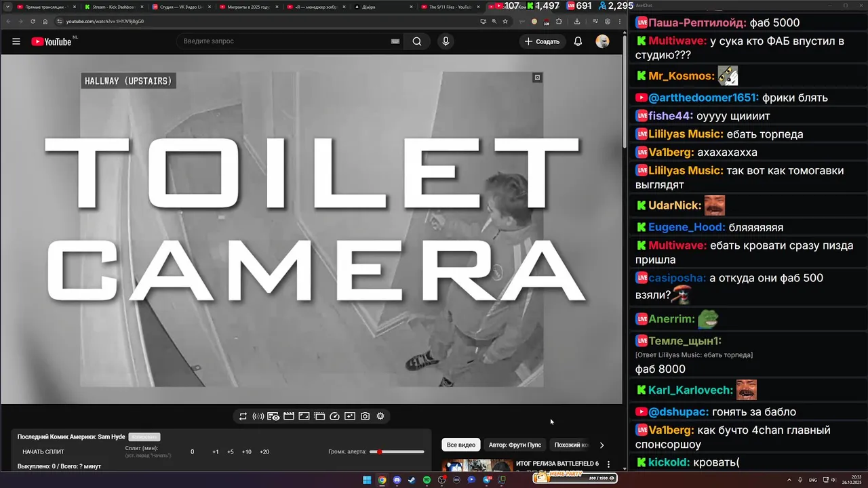Screen dimensions: 868x488
Task: Bookmark this page with the star
Action: click(x=505, y=21)
